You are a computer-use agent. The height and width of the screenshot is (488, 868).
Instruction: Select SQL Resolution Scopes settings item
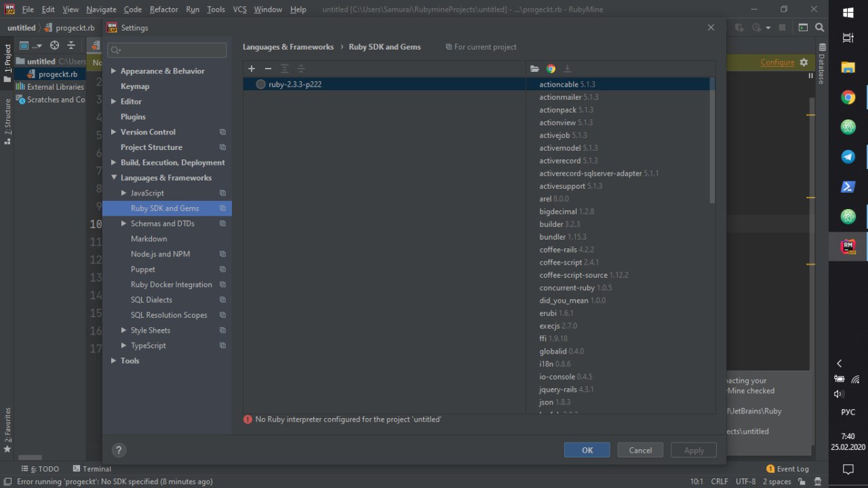169,315
